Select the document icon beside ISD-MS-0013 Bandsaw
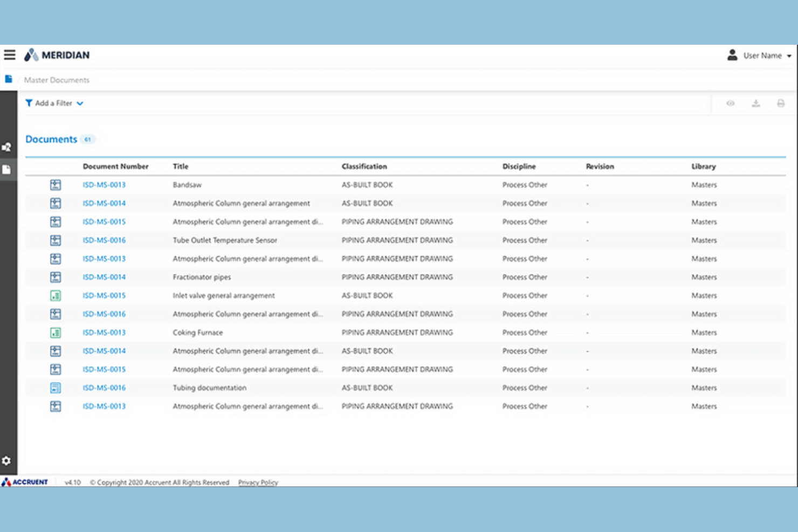Image resolution: width=798 pixels, height=532 pixels. (x=55, y=184)
